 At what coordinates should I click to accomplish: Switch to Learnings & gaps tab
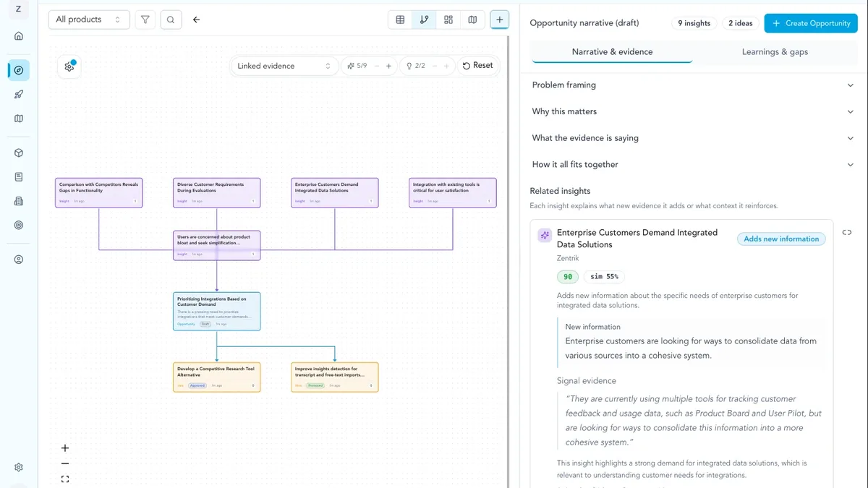775,52
